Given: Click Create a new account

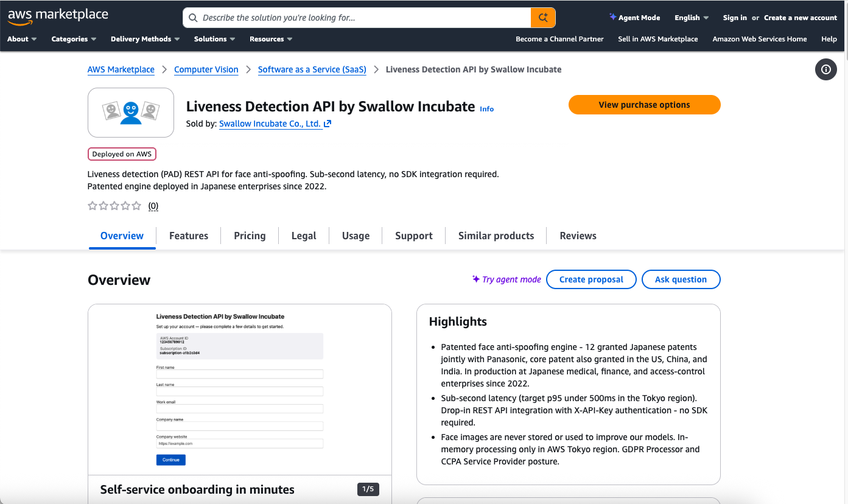Looking at the screenshot, I should point(801,18).
